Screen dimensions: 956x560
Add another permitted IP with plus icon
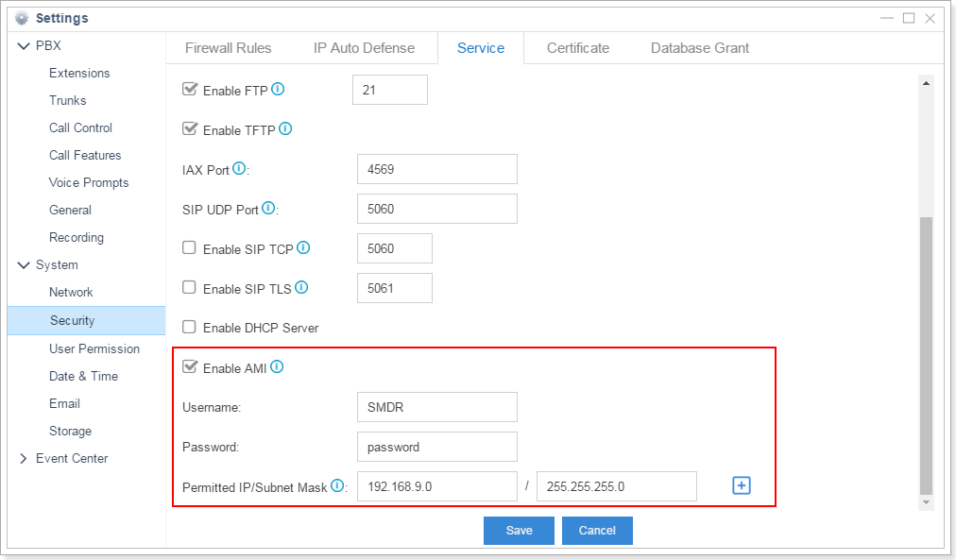click(742, 485)
